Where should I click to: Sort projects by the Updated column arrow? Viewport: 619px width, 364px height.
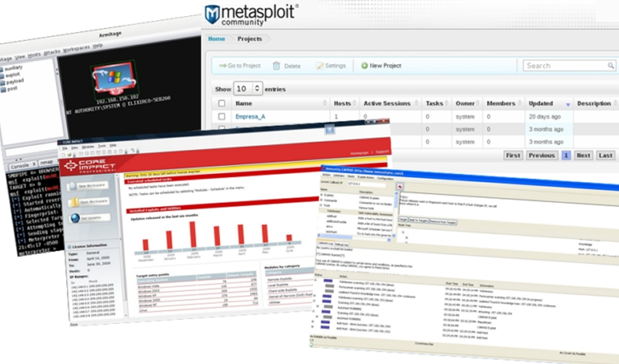pos(568,104)
